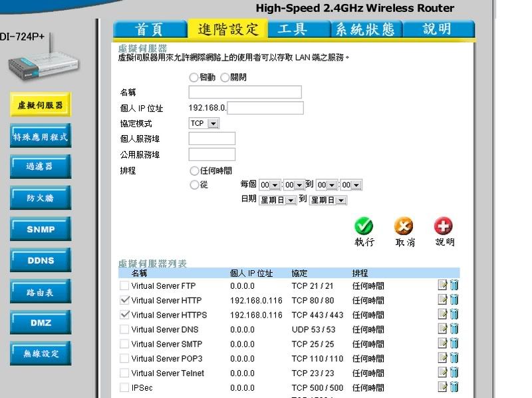Screen dimensions: 532x398
Task: Click the orange 取消 cancel icon
Action: [404, 226]
